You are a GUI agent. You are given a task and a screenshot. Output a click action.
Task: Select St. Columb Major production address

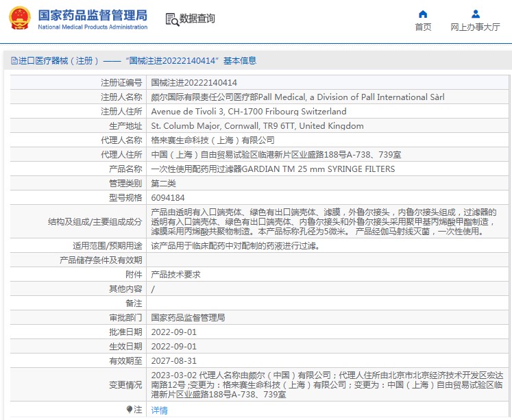point(257,125)
